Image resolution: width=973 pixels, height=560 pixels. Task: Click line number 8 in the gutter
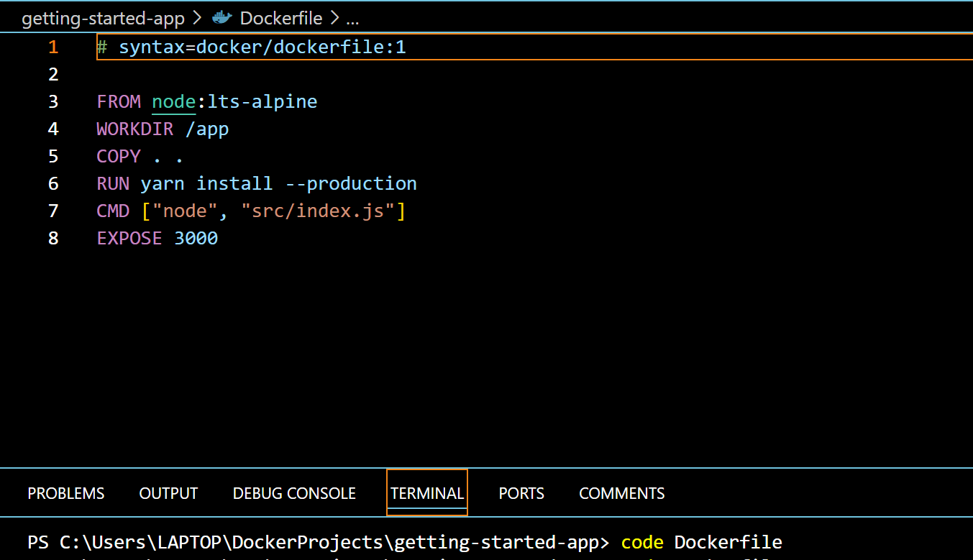53,238
